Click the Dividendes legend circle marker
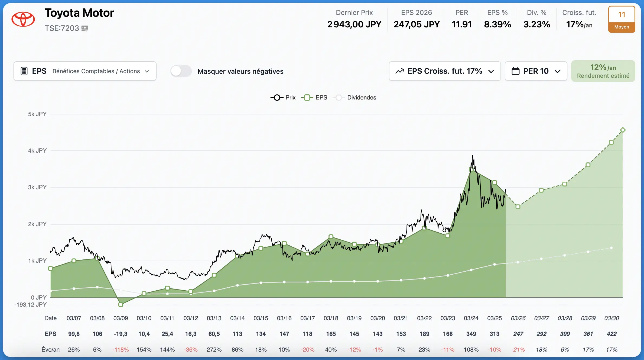 click(x=339, y=98)
